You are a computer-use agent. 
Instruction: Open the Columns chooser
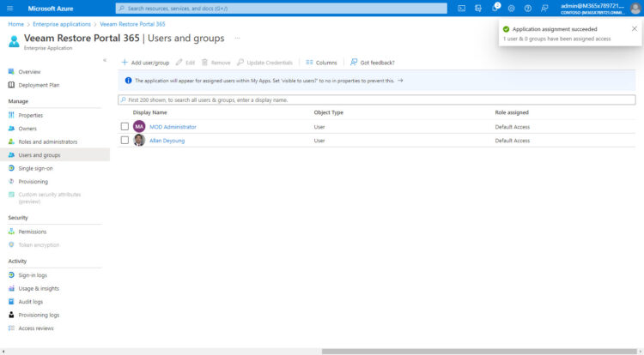(321, 63)
